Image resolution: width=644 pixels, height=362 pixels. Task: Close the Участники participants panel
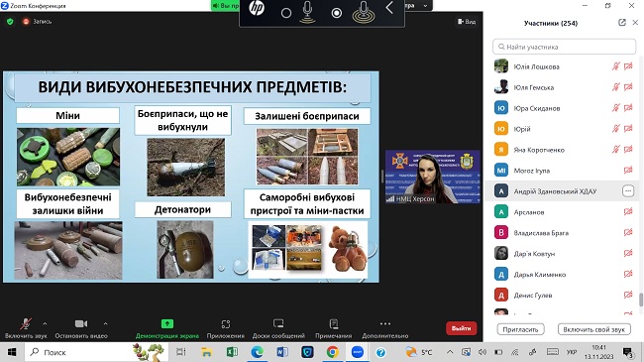(x=635, y=23)
